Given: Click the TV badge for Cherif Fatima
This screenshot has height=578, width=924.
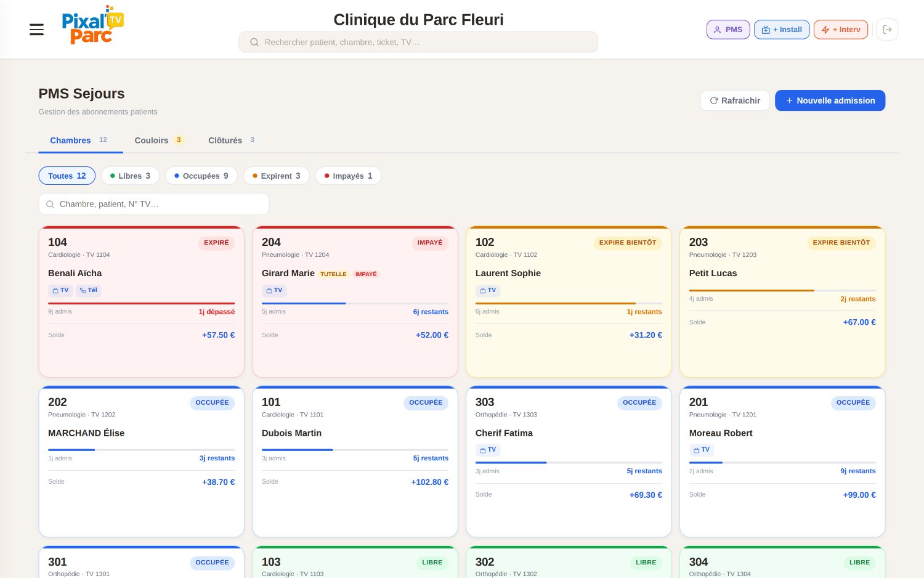Looking at the screenshot, I should (487, 450).
